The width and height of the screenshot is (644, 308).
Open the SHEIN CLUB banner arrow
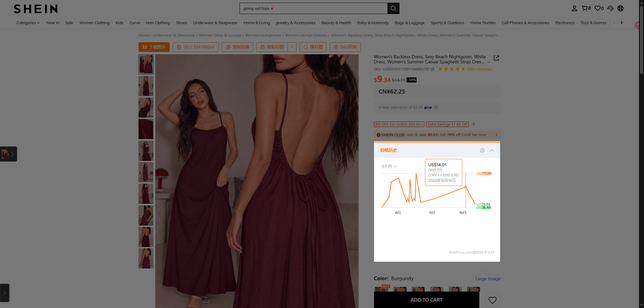click(x=496, y=135)
